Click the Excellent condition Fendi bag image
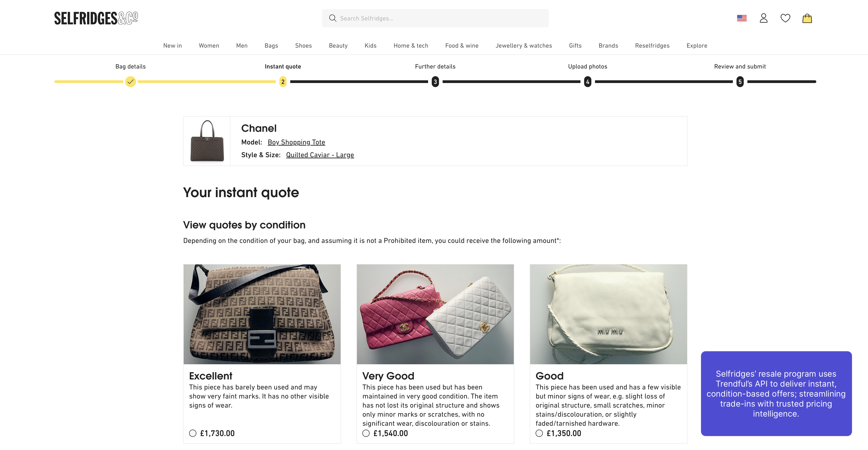 [x=262, y=314]
